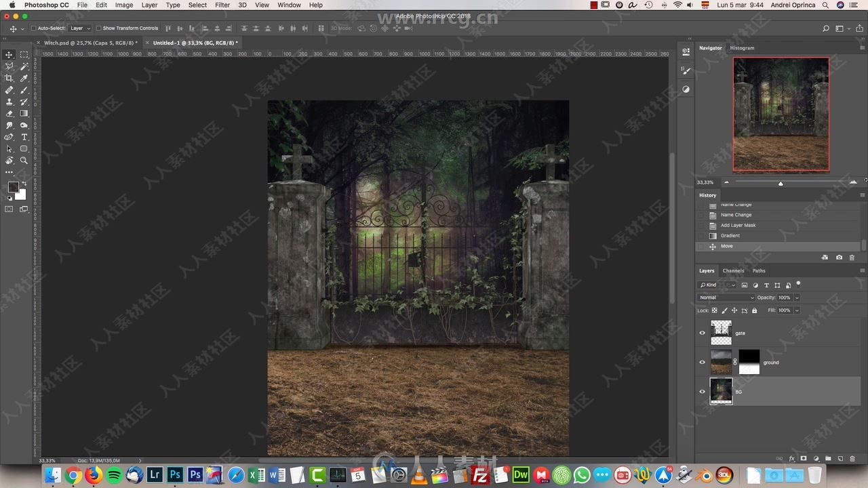Toggle lock all padlock icon
This screenshot has width=868, height=488.
point(754,310)
